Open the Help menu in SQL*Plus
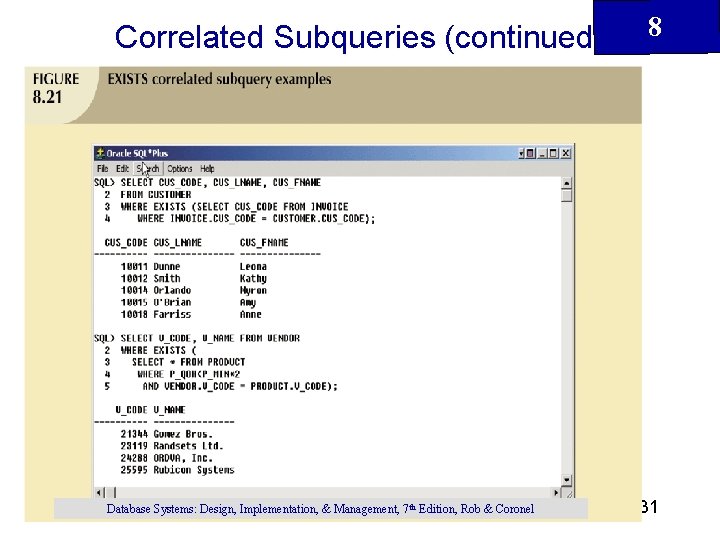 [x=207, y=169]
